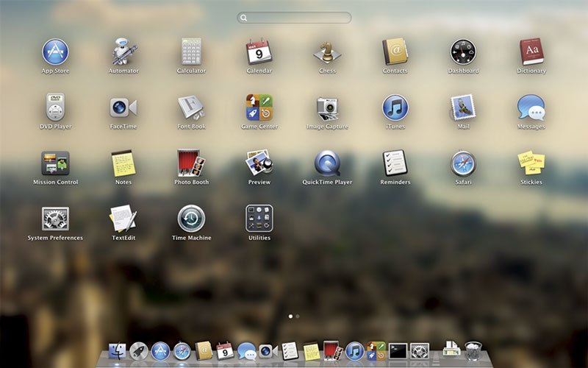Open DVD Player

pos(56,107)
